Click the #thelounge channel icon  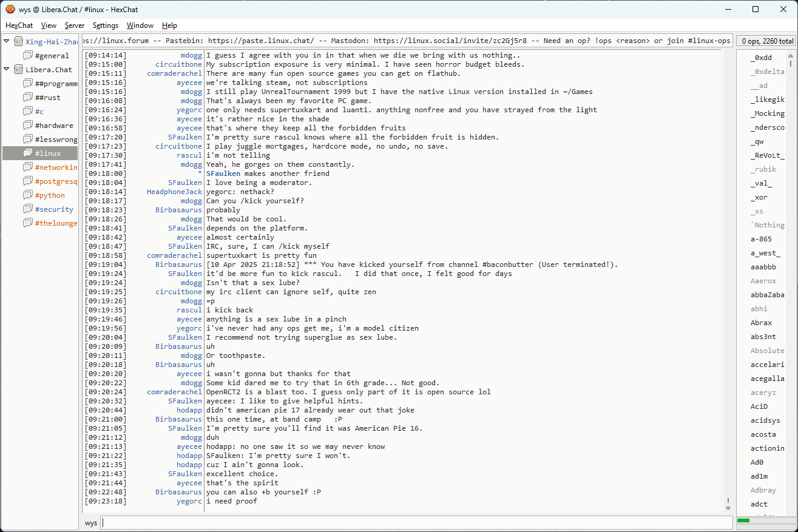coord(28,223)
